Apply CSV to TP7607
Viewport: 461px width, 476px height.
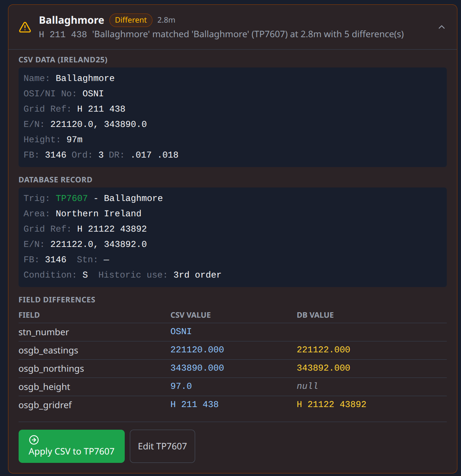pyautogui.click(x=71, y=446)
